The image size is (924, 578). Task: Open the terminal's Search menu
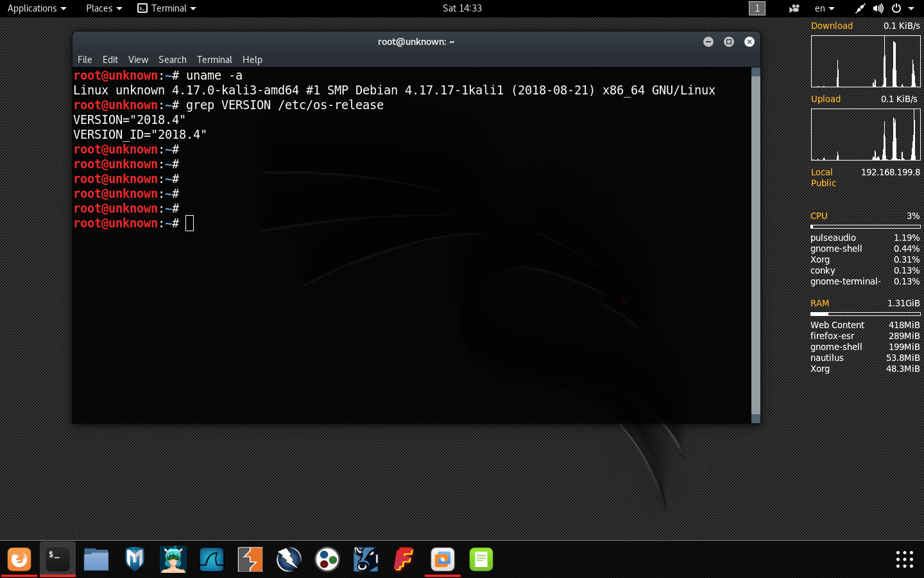click(172, 60)
